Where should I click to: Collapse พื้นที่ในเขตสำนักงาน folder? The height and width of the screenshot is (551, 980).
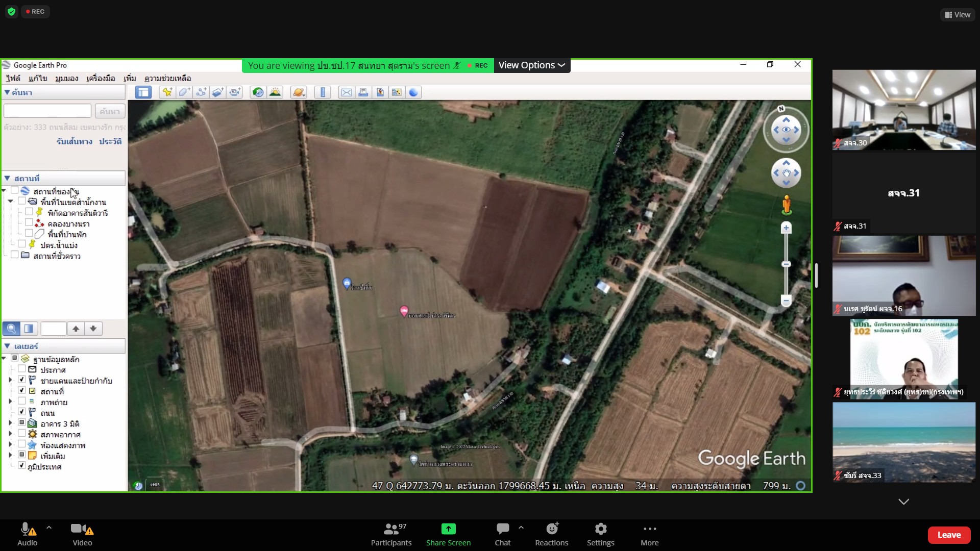click(x=10, y=202)
